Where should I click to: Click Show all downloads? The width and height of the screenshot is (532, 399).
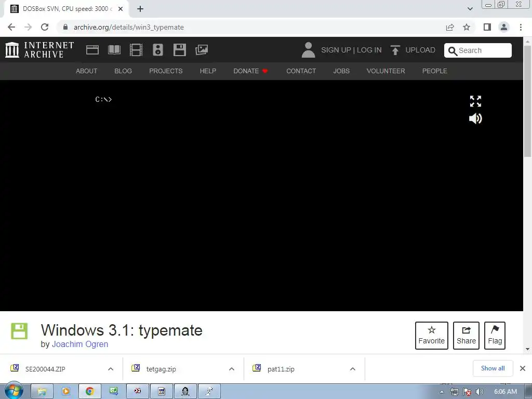click(x=493, y=368)
